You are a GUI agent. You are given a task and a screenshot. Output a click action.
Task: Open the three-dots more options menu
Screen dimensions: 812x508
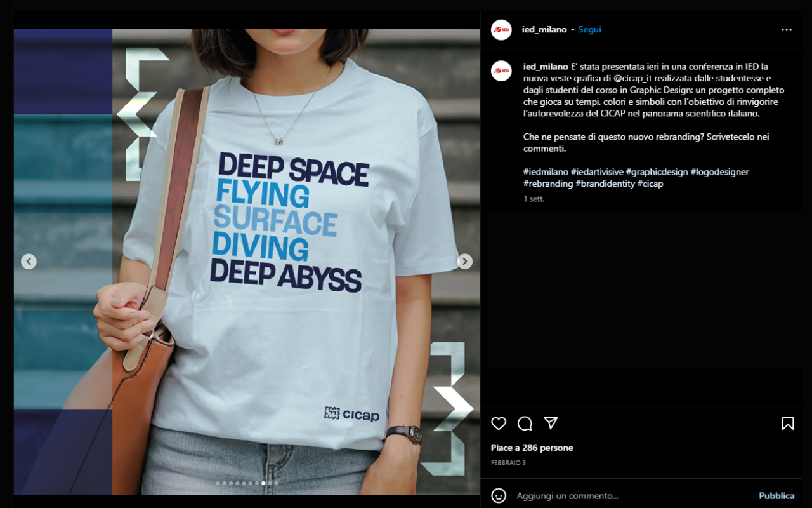tap(787, 30)
